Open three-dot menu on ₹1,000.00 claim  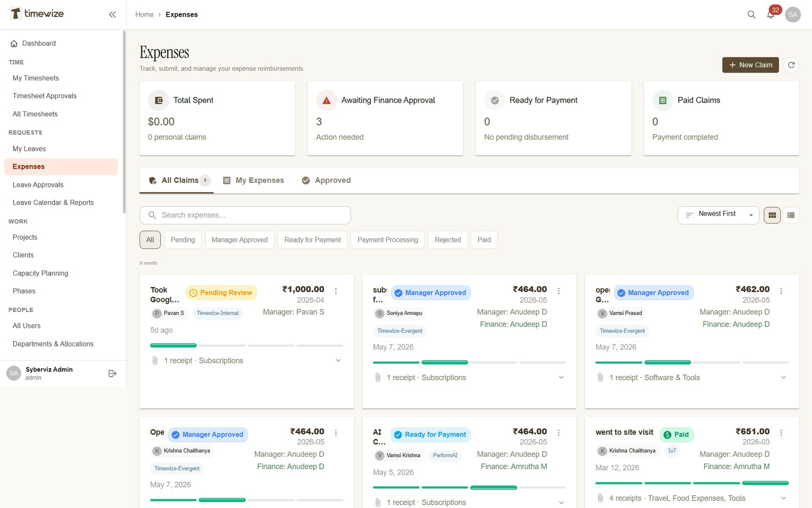tap(336, 291)
